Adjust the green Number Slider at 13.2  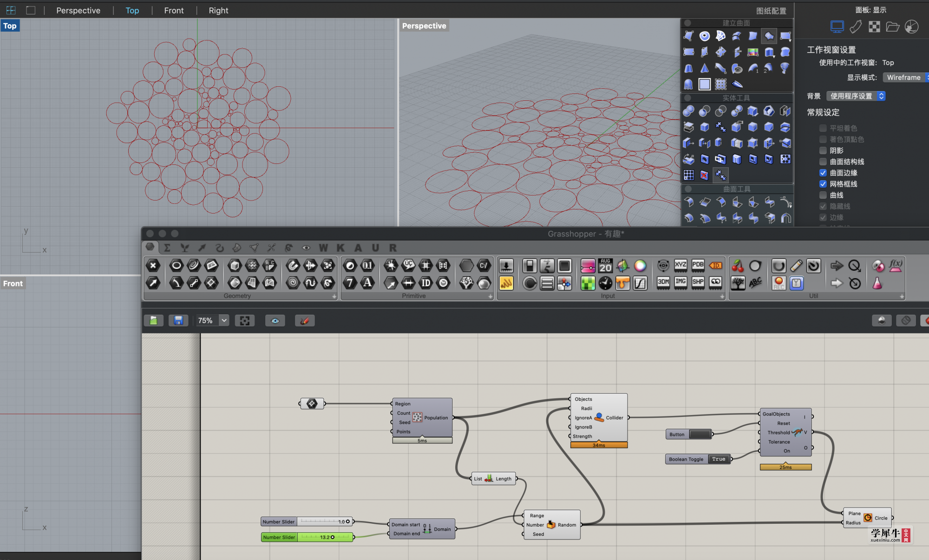point(307,537)
